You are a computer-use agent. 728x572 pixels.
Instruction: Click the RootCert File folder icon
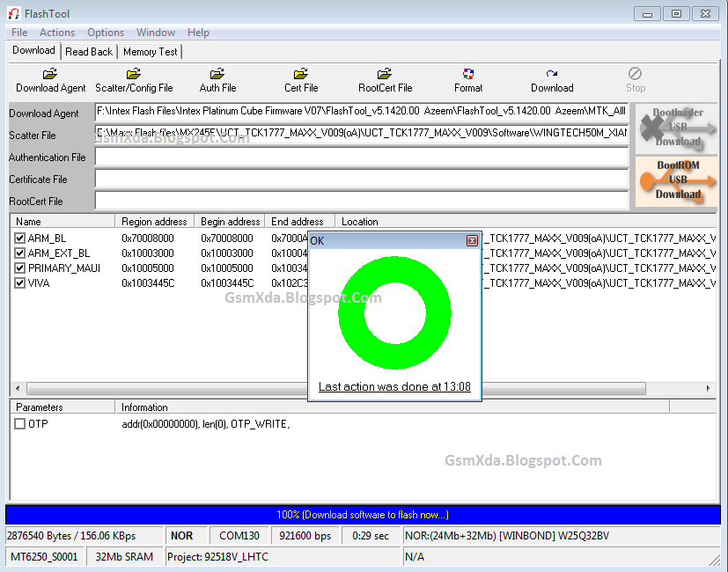click(x=385, y=74)
